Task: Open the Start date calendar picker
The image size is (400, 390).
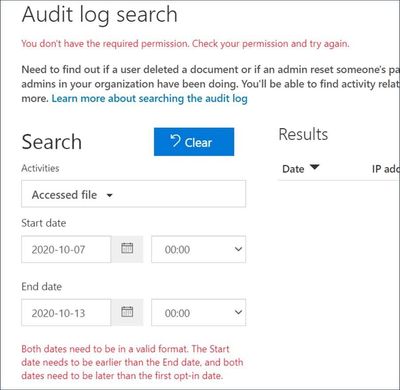Action: click(x=127, y=249)
